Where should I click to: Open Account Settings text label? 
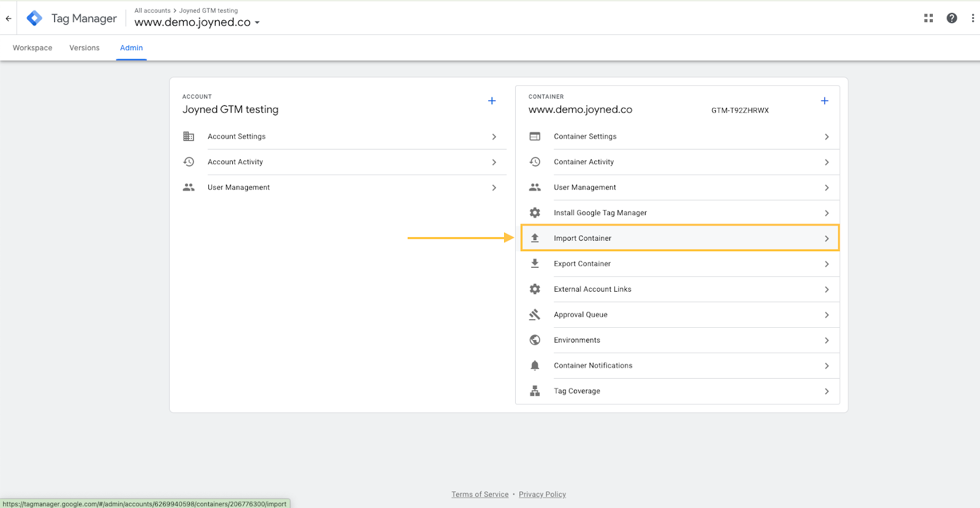click(236, 137)
